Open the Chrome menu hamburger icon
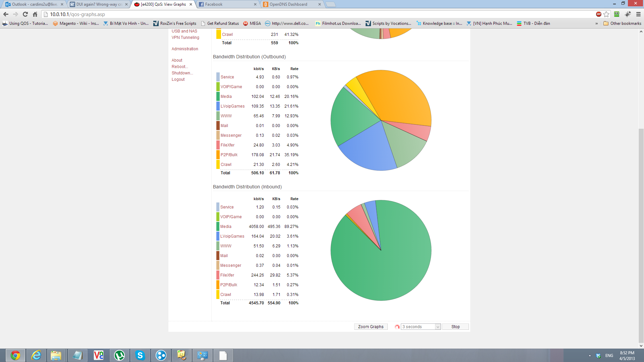 tap(638, 14)
